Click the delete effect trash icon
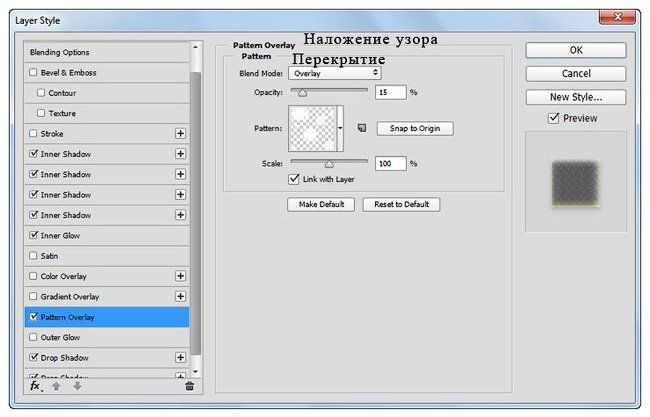 pyautogui.click(x=189, y=385)
